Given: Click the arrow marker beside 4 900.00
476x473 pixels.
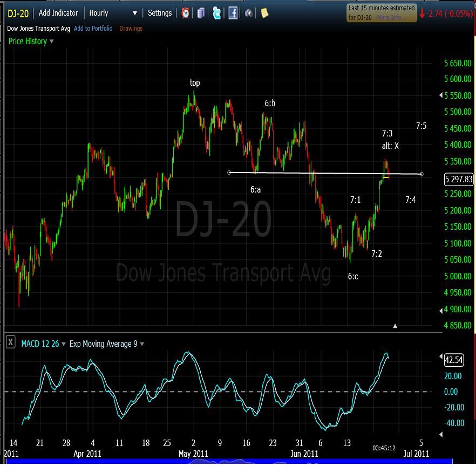Looking at the screenshot, I should click(441, 310).
